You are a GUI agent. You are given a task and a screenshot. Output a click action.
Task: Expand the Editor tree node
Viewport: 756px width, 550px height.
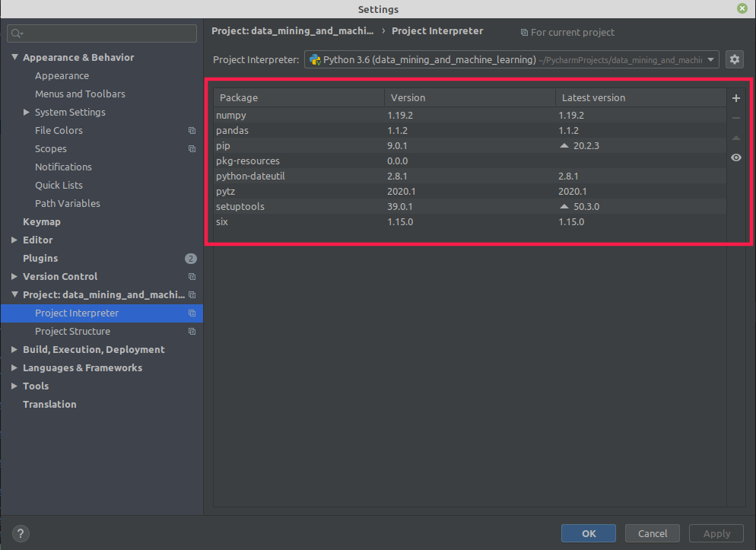13,240
